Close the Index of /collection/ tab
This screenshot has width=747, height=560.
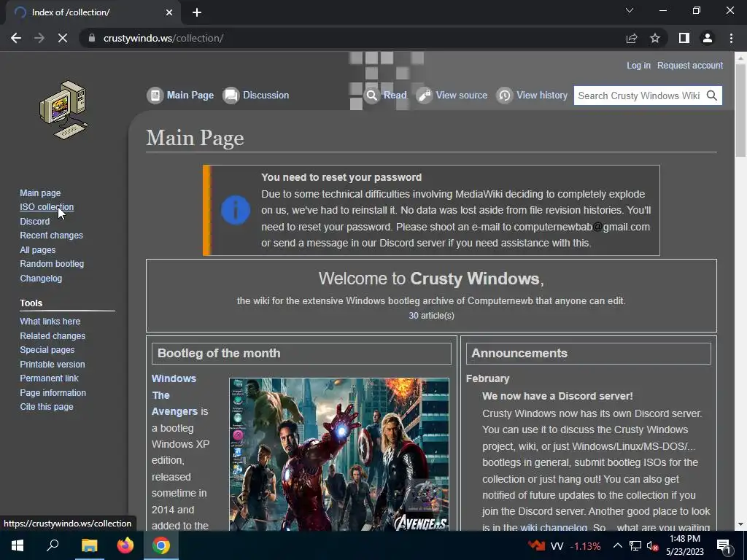pos(169,12)
